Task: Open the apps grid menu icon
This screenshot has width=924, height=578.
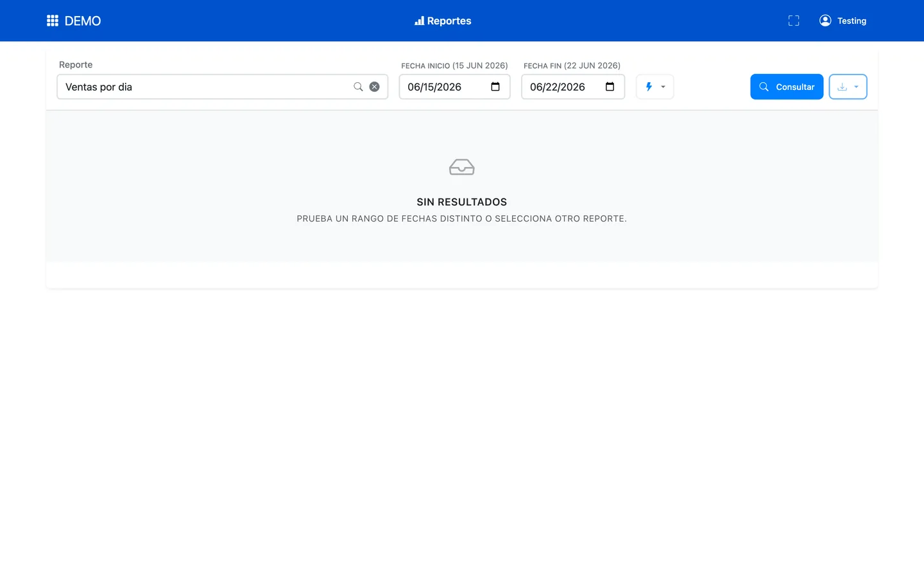Action: 53,21
